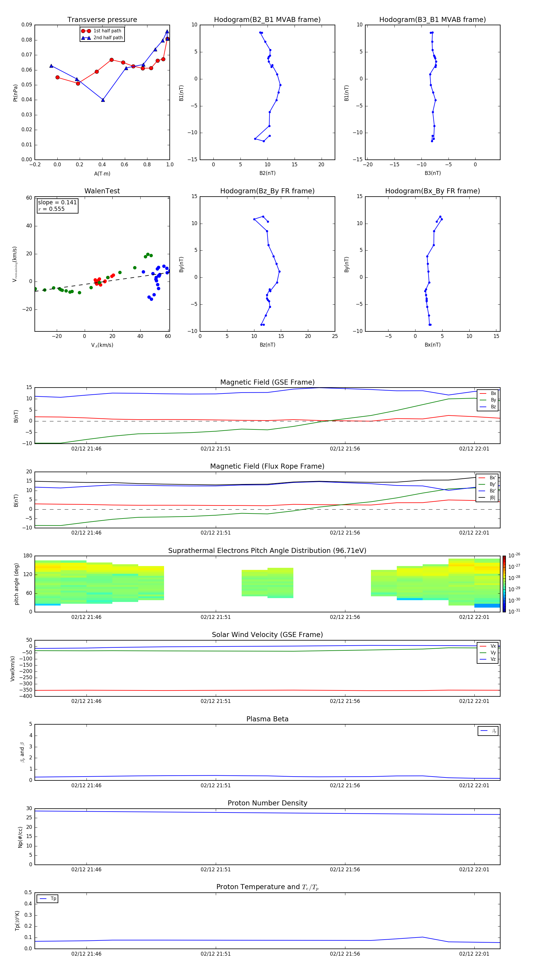535x980 pixels.
Task: Select the βp legend entry in Plasma Beta
Action: click(488, 731)
